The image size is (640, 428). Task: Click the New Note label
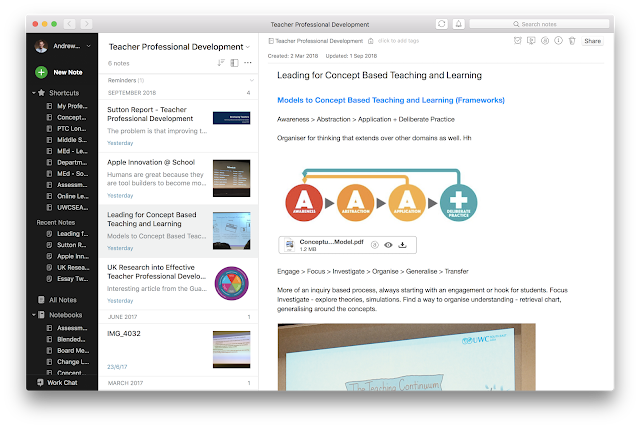[68, 72]
